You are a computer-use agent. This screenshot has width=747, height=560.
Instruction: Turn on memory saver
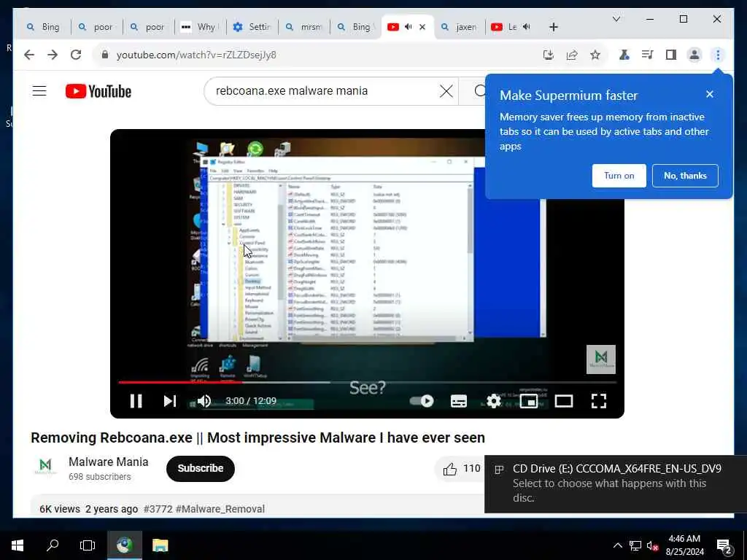(619, 176)
